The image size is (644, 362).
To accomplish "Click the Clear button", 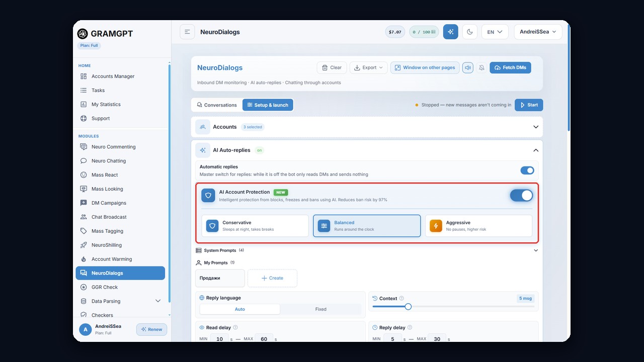I will click(x=332, y=67).
